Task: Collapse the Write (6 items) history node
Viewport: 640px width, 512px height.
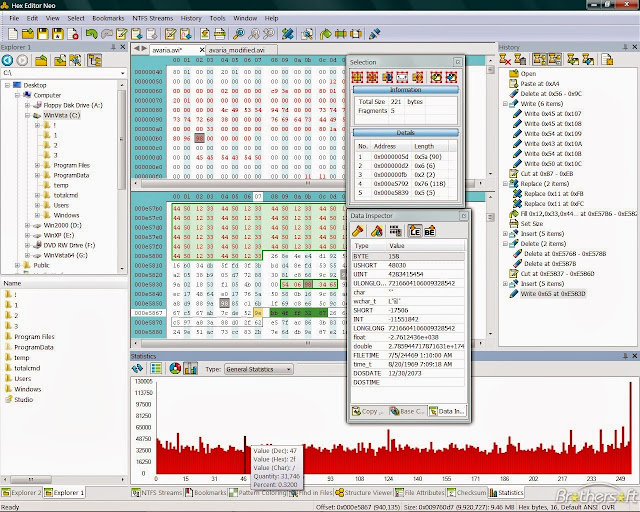Action: click(x=505, y=104)
